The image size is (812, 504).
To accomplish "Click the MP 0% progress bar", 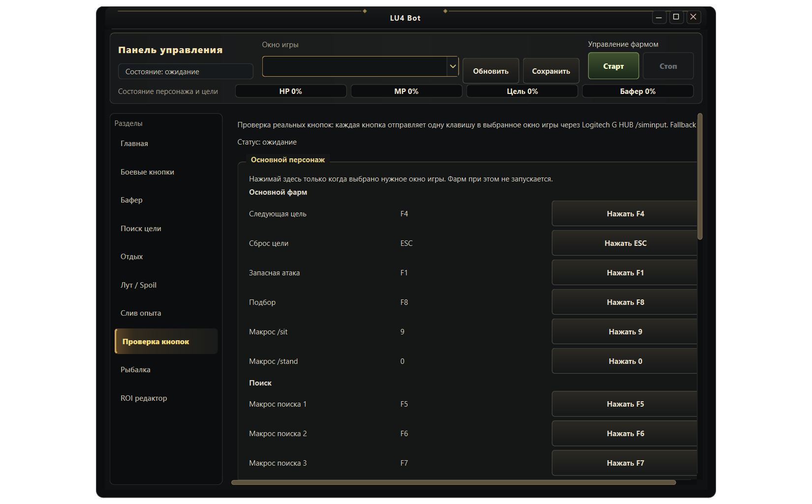I will (x=406, y=91).
